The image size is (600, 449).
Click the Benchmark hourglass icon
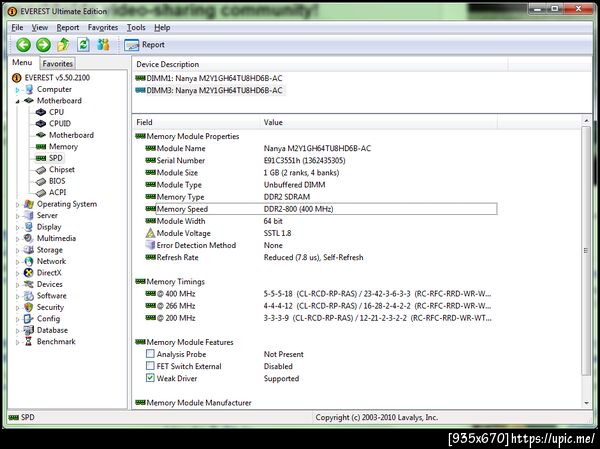coord(28,342)
